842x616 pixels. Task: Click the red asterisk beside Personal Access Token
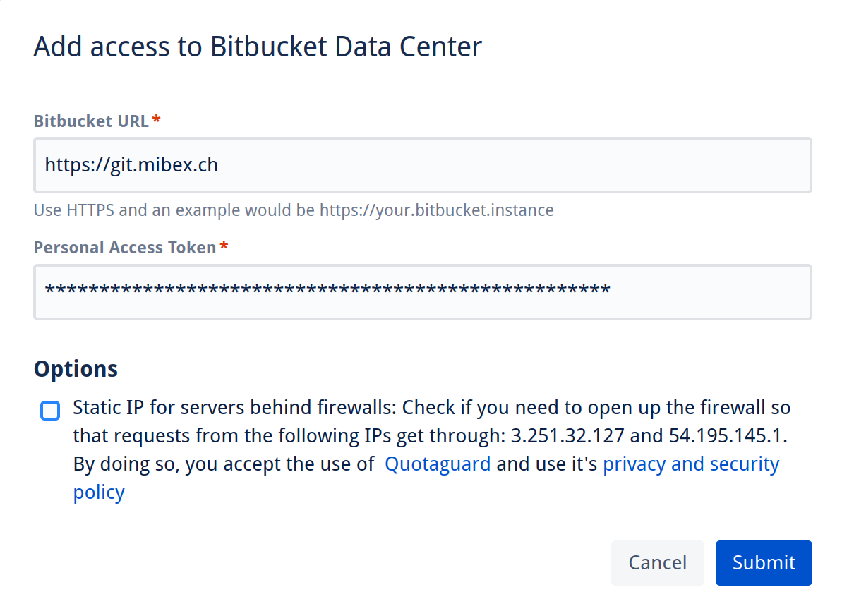click(224, 248)
